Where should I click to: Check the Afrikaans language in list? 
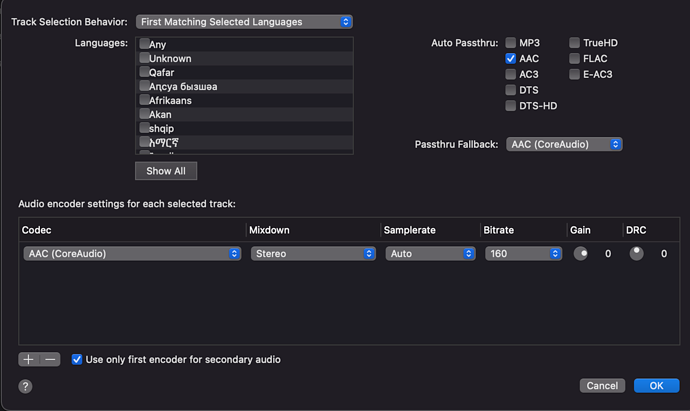click(145, 100)
